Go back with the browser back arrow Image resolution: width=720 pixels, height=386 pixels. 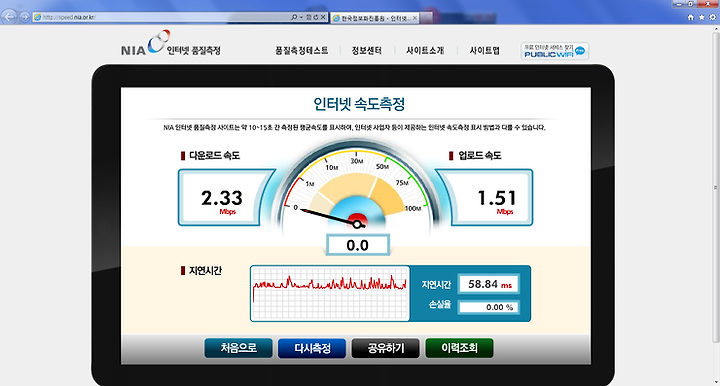[9, 17]
